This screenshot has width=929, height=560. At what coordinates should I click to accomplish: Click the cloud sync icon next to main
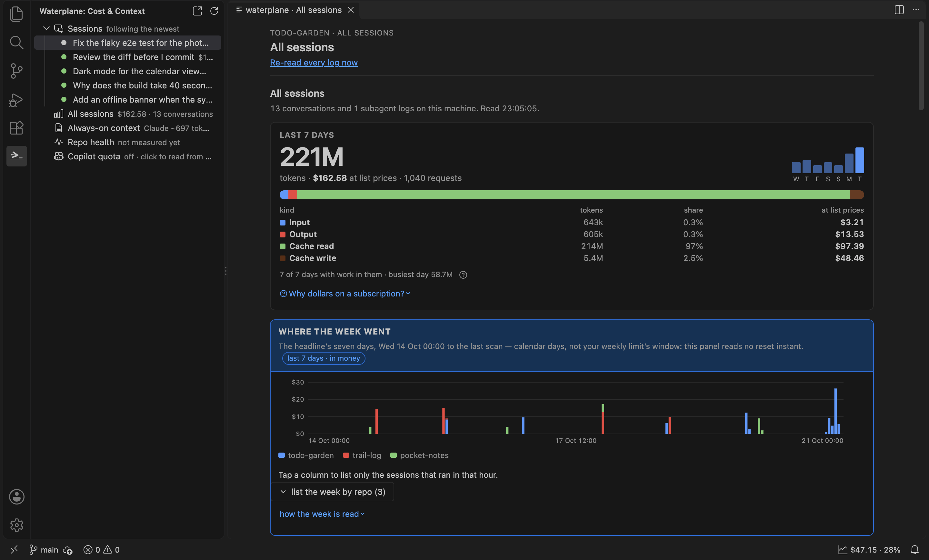pyautogui.click(x=68, y=550)
